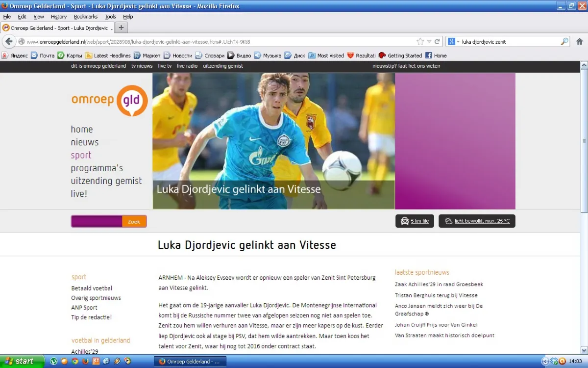This screenshot has height=368, width=588.
Task: Open the View menu
Action: [39, 17]
